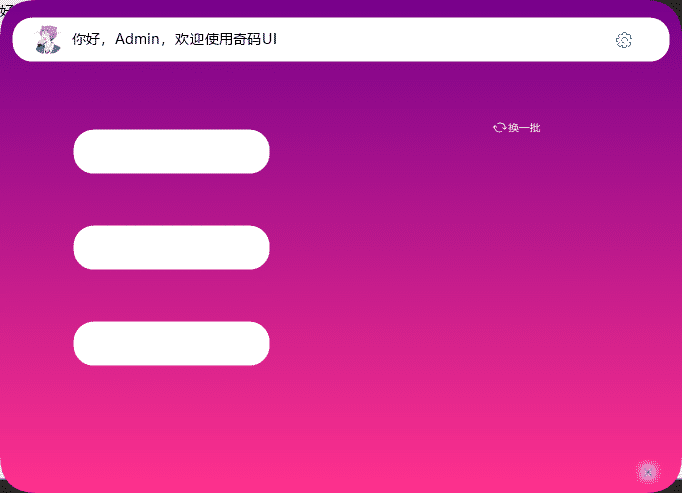Click the 换一批 text link
682x493 pixels.
pos(523,128)
